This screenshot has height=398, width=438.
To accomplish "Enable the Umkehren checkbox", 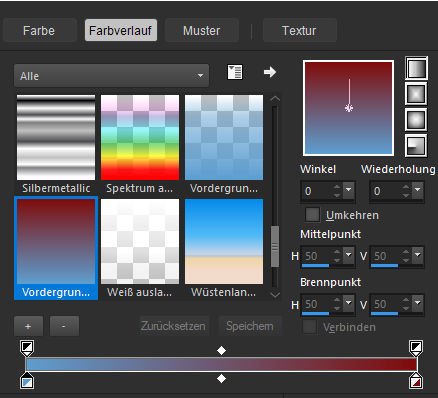I will (x=312, y=215).
